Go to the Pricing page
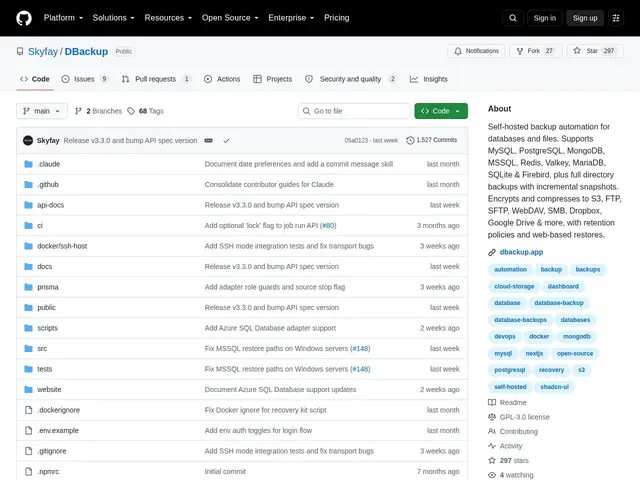 click(336, 18)
